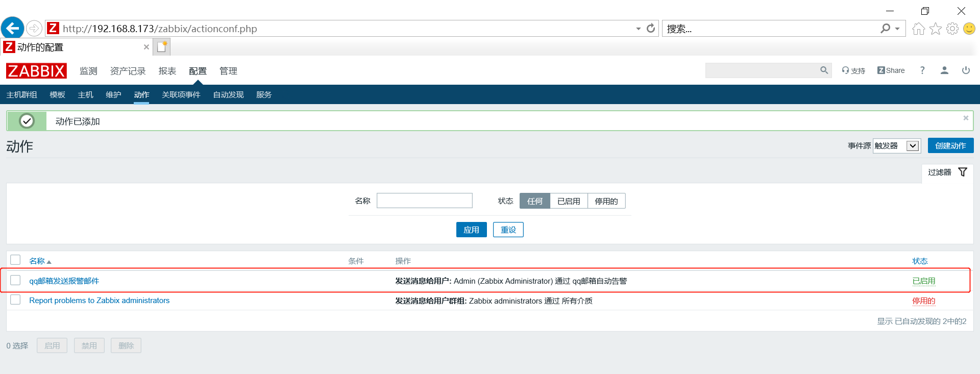980x374 pixels.
Task: Click the 启用 bulk button
Action: pyautogui.click(x=52, y=345)
